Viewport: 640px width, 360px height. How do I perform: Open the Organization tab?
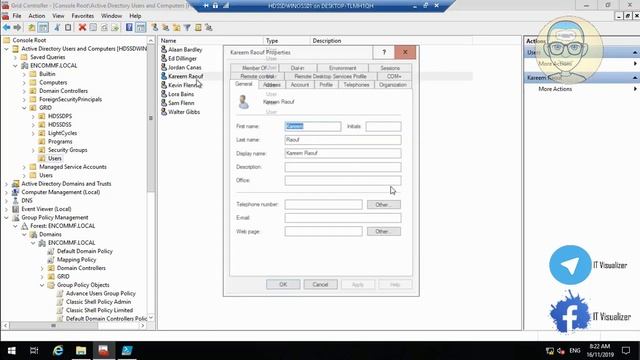click(393, 84)
